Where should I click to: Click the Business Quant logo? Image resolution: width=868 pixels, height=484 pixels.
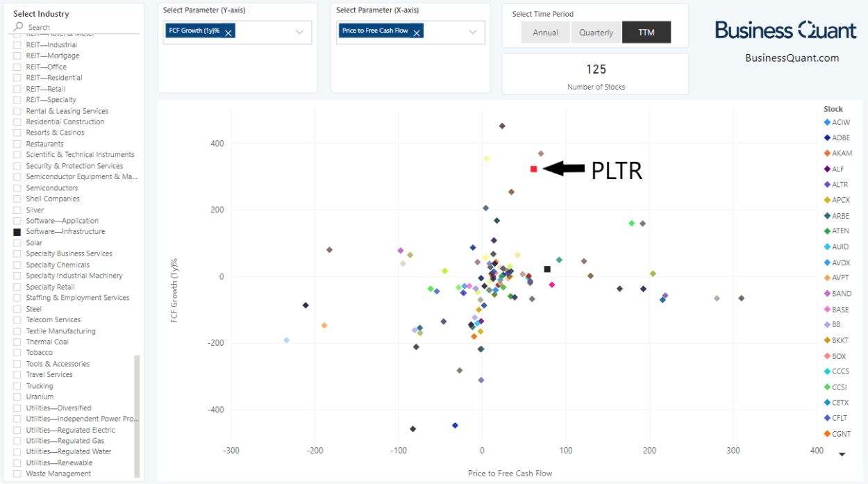787,30
